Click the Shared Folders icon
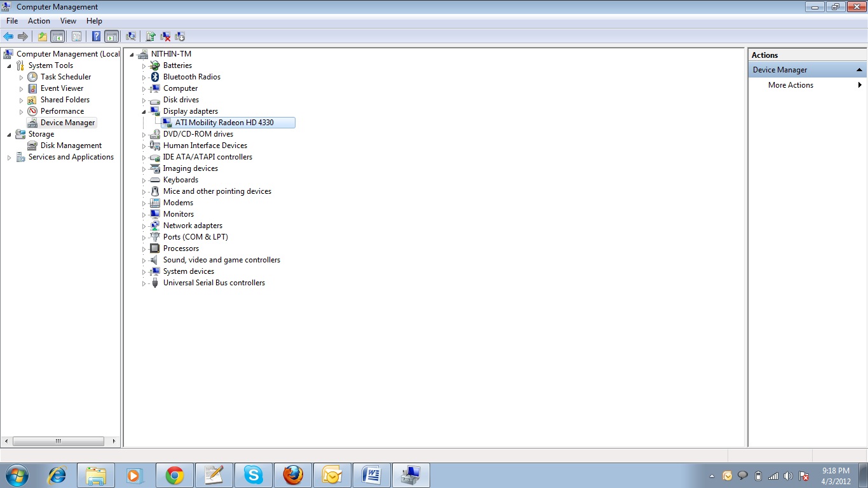868x488 pixels. coord(32,100)
